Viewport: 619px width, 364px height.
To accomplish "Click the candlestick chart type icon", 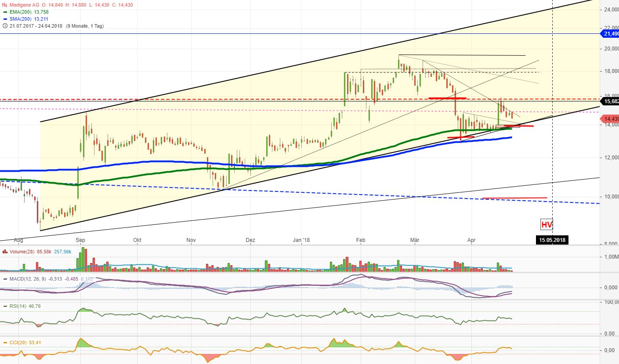I will (4, 4).
